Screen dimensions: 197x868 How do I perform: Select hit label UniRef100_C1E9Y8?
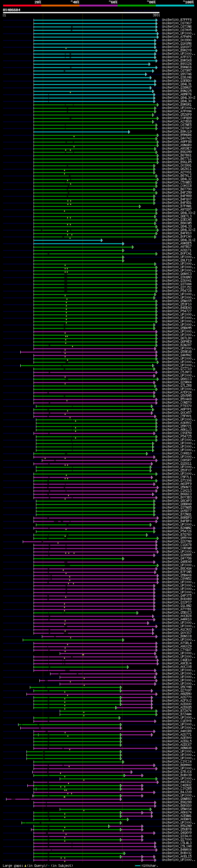(177, 721)
